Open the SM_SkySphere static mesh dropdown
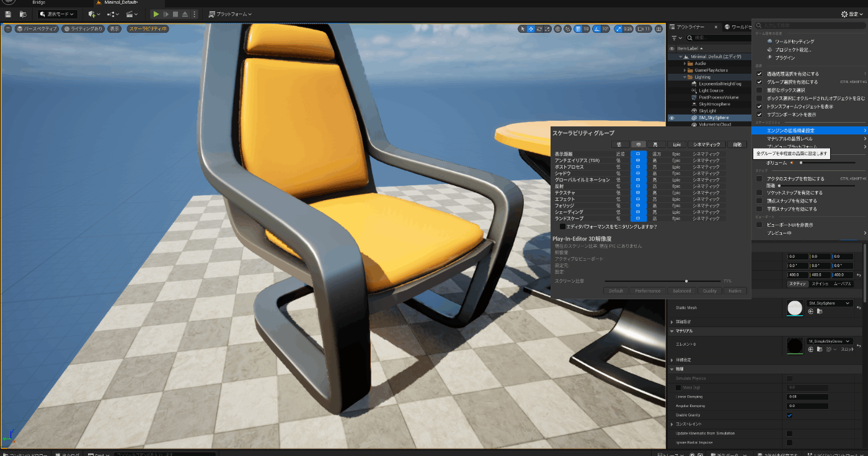868x456 pixels. click(x=830, y=304)
